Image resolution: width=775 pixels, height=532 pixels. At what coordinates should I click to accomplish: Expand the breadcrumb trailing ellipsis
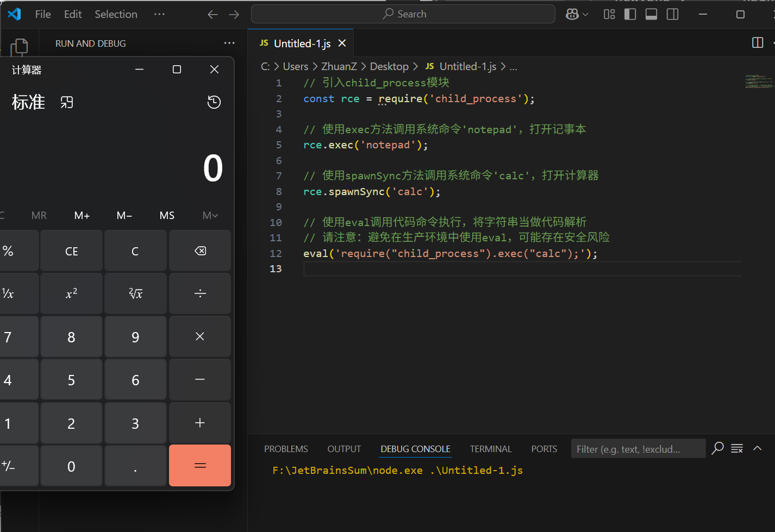point(513,66)
